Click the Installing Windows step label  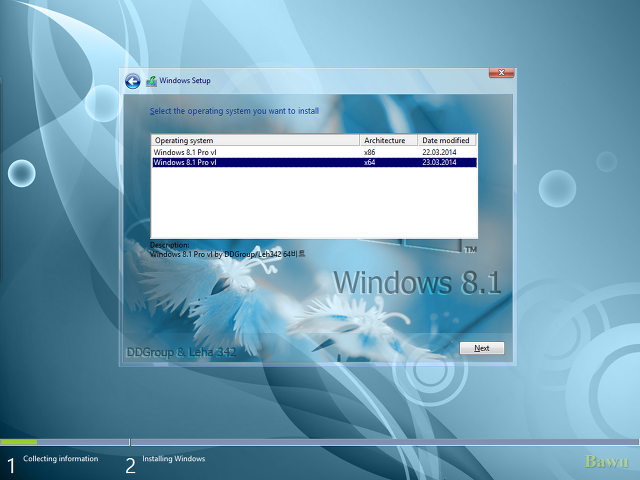tap(173, 459)
